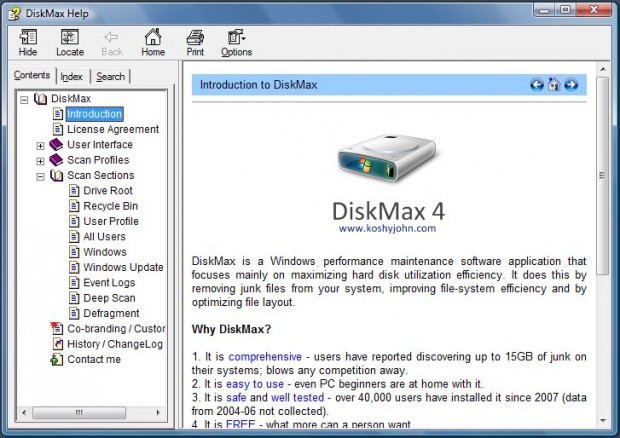Click the tree scroll right arrow
Viewport: 620px width, 438px height.
[158, 413]
